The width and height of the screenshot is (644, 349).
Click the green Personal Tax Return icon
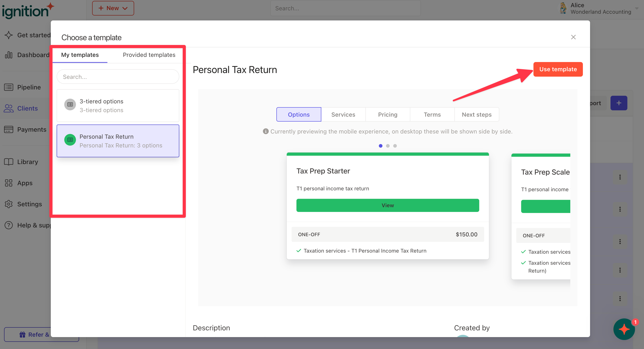[x=70, y=140]
